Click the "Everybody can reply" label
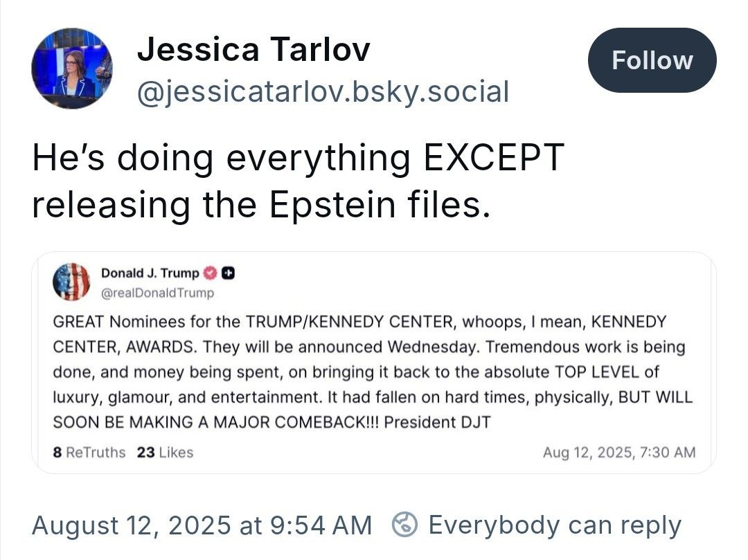Image resolution: width=748 pixels, height=560 pixels. pyautogui.click(x=555, y=525)
